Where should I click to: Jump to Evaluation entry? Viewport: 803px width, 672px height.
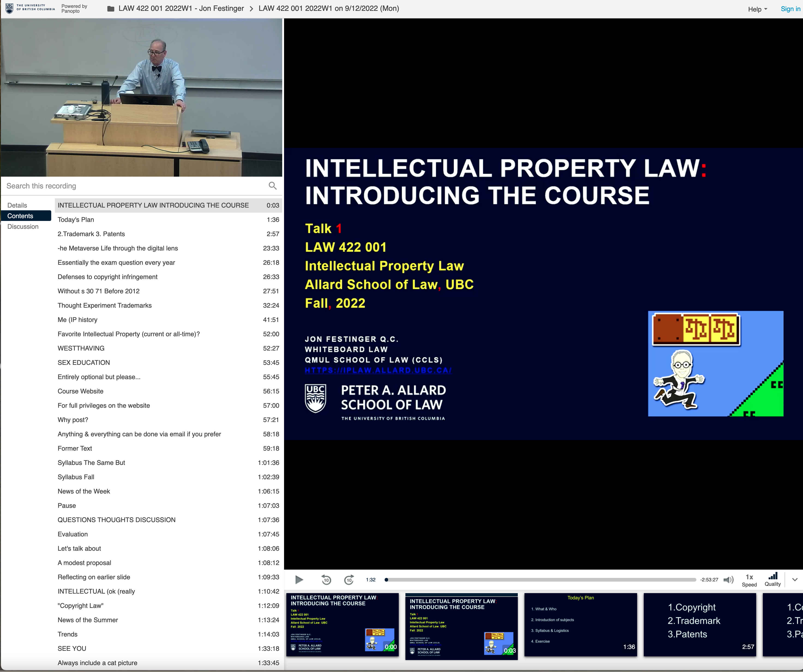point(168,534)
